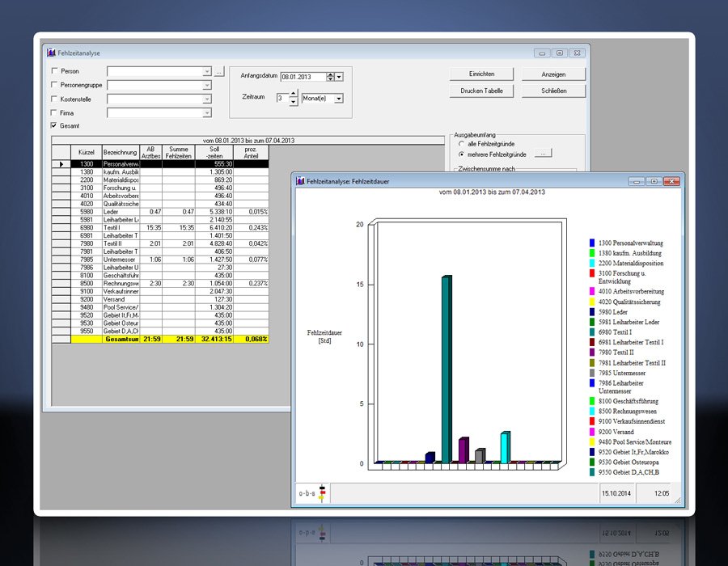Open the Personengruppe combo box
The image size is (728, 566).
pos(207,86)
